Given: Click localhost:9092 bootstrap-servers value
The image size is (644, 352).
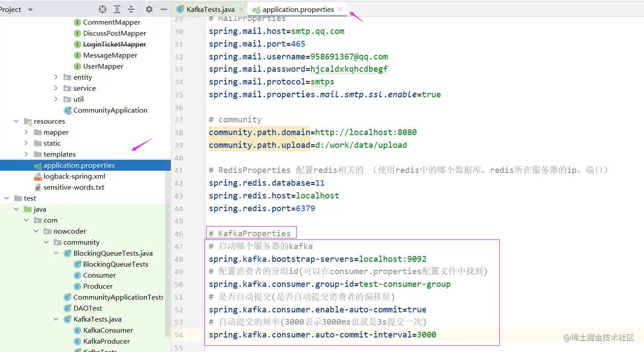Looking at the screenshot, I should pyautogui.click(x=393, y=259).
